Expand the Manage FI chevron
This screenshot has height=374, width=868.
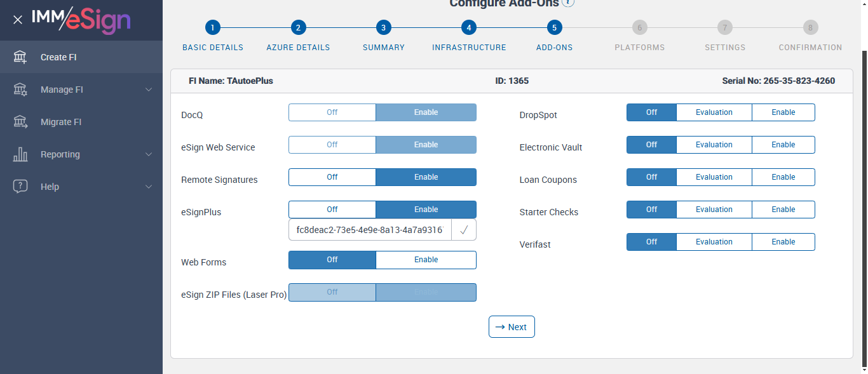pos(149,90)
